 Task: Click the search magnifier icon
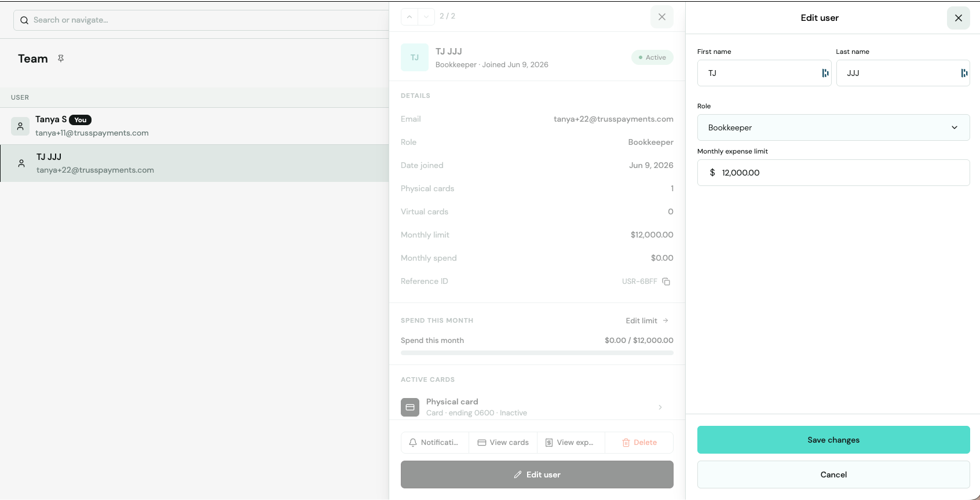coord(24,20)
